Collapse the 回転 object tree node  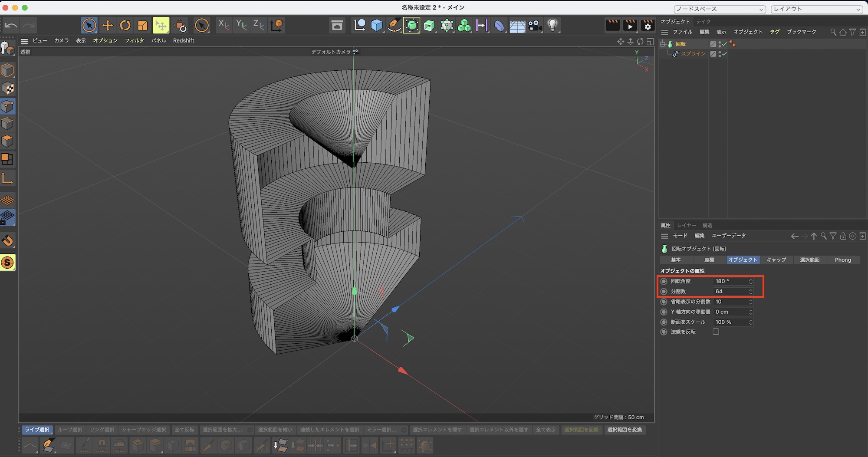(662, 44)
